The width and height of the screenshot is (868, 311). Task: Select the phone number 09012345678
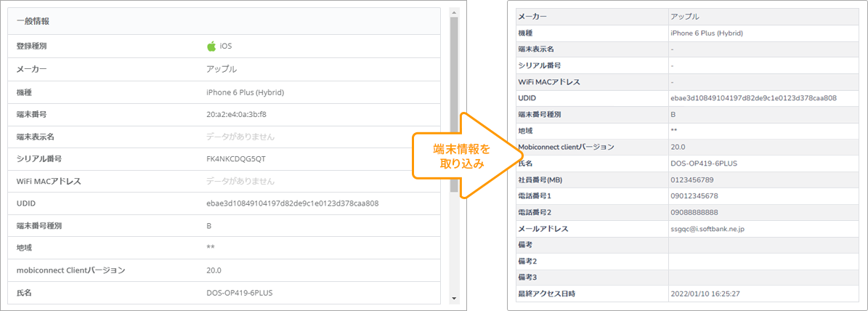pos(694,196)
